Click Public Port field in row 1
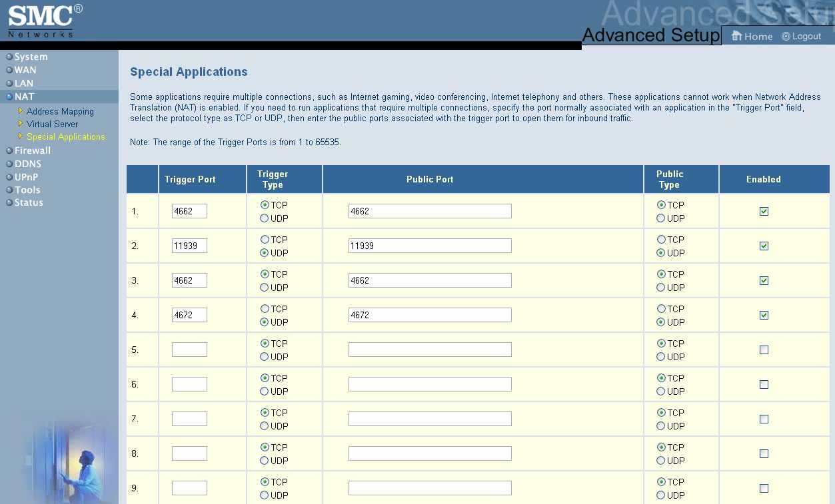The width and height of the screenshot is (835, 504). point(430,211)
